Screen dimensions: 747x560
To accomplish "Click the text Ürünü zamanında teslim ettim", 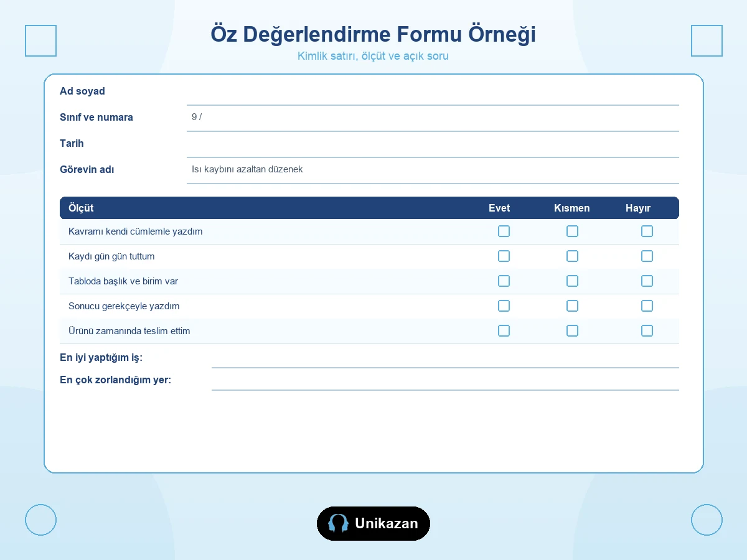I will tap(129, 331).
